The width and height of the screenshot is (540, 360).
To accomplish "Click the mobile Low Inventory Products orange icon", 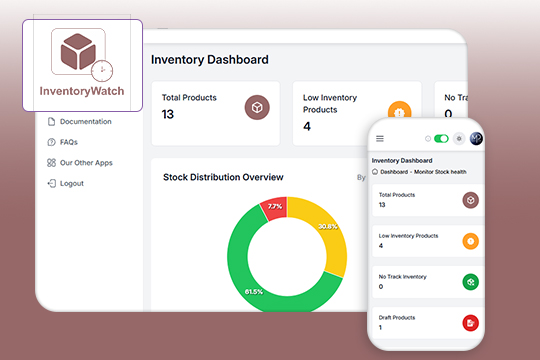I will (x=470, y=241).
